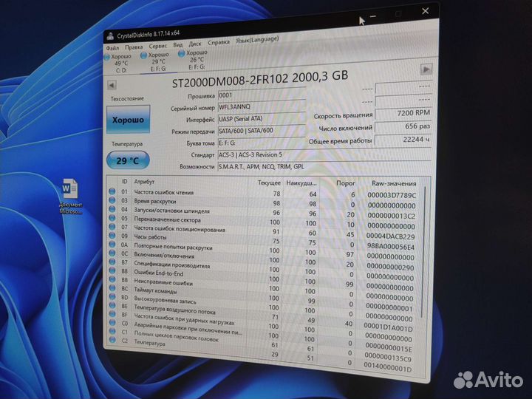Viewport: 532px width, 399px height.
Task: Click status icon of row C1 Полных циклов парковок
Action: [x=112, y=331]
